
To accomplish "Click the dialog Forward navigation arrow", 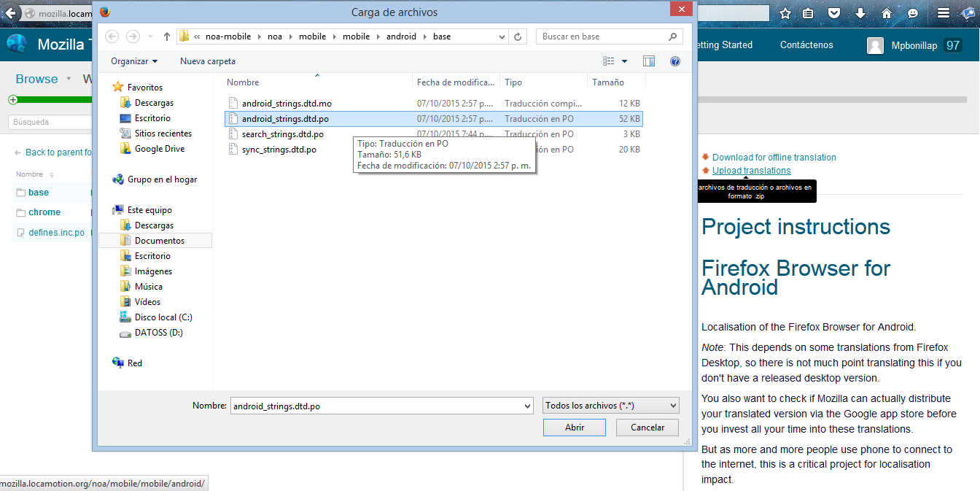I will [133, 36].
